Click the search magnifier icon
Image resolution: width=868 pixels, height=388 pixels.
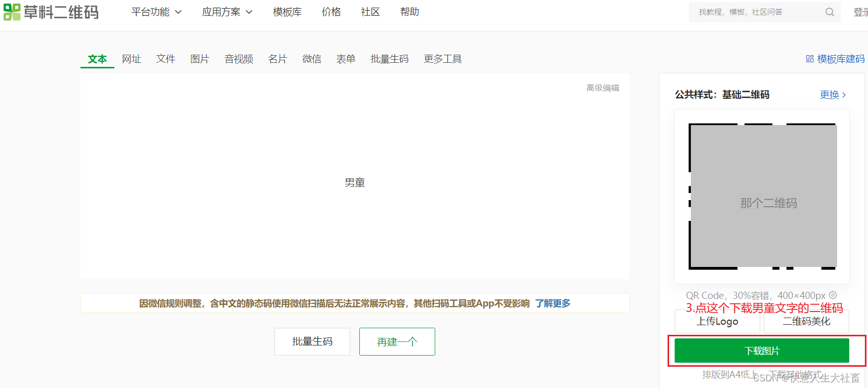pos(830,12)
